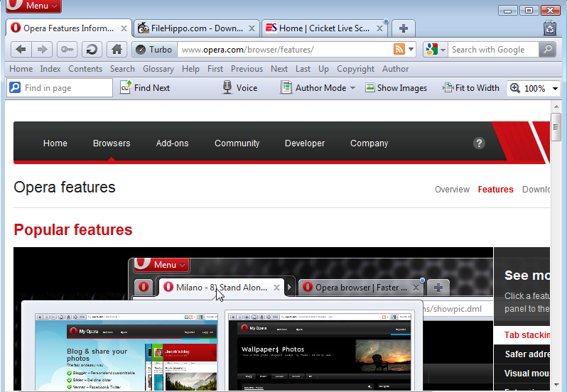This screenshot has height=392, width=567.
Task: Select the Visual mouse feature item
Action: click(522, 374)
